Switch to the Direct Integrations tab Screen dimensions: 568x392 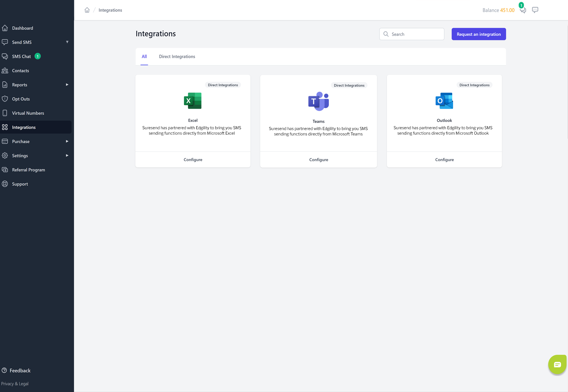[177, 57]
